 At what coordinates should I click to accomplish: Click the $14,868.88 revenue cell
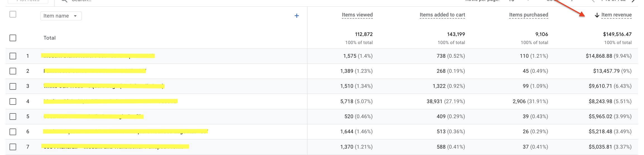(x=609, y=56)
